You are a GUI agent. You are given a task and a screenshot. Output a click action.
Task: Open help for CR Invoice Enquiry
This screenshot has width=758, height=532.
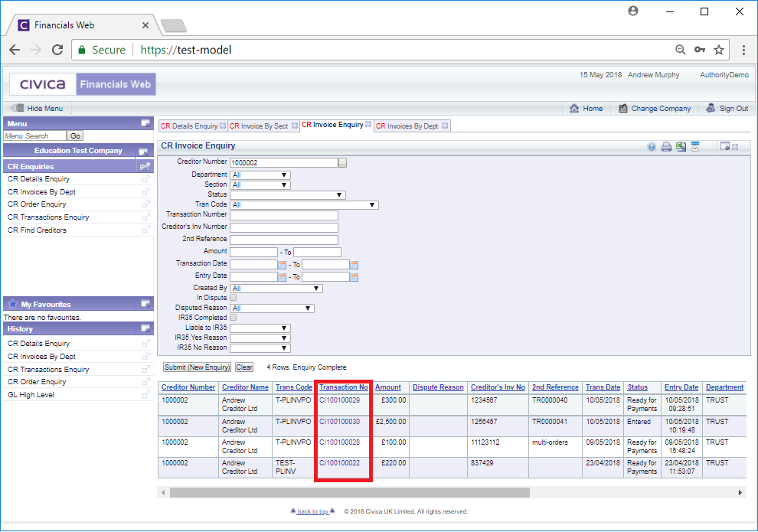click(x=652, y=147)
